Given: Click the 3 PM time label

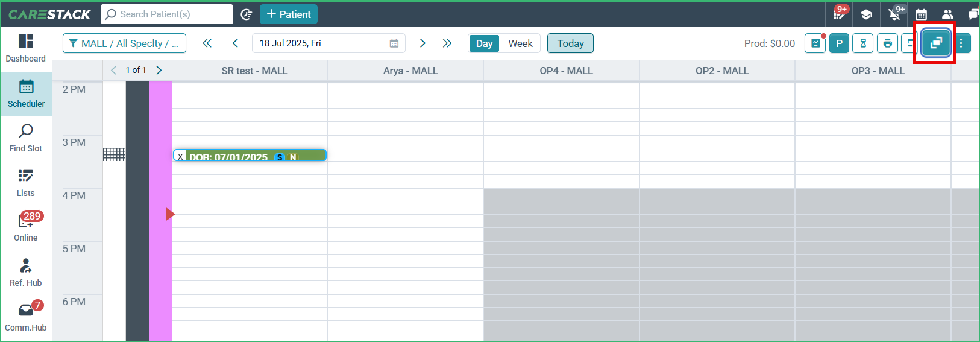Looking at the screenshot, I should 74,142.
